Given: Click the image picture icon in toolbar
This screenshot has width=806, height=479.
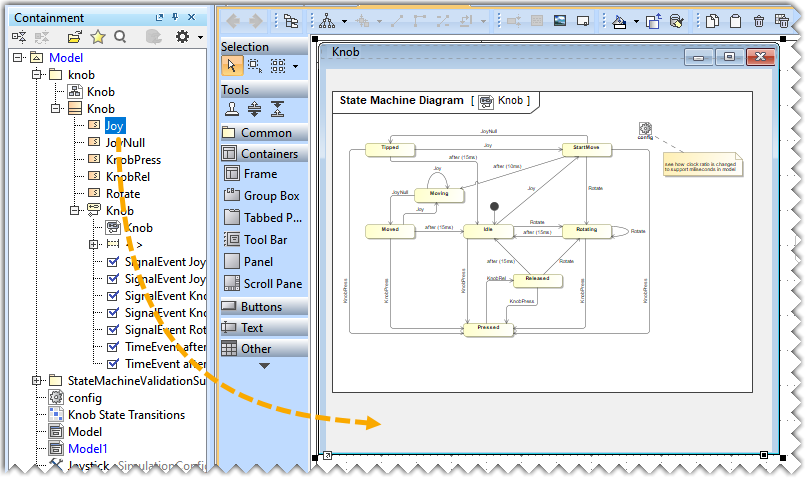Looking at the screenshot, I should pos(561,21).
